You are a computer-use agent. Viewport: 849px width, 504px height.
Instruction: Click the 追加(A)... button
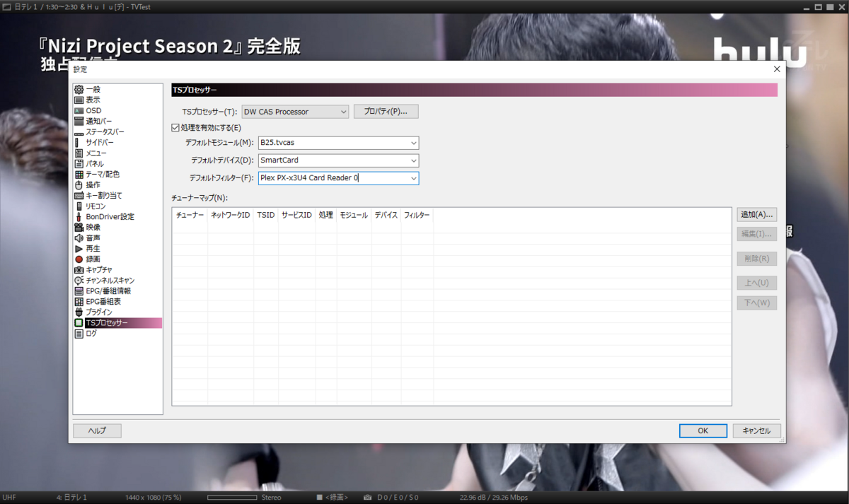click(x=756, y=214)
